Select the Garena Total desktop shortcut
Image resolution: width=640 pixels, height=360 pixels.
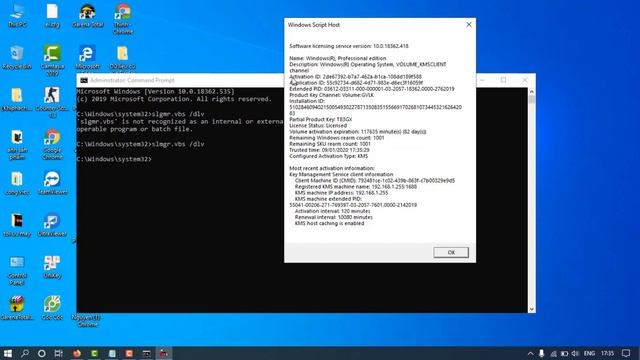[x=87, y=16]
